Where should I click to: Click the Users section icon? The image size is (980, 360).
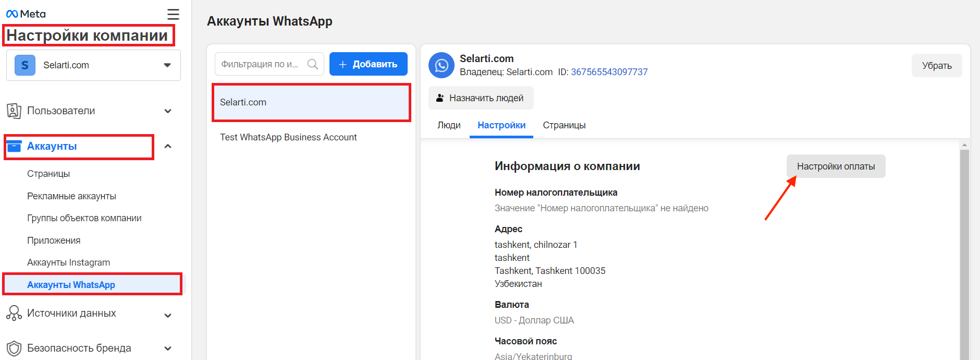[14, 111]
